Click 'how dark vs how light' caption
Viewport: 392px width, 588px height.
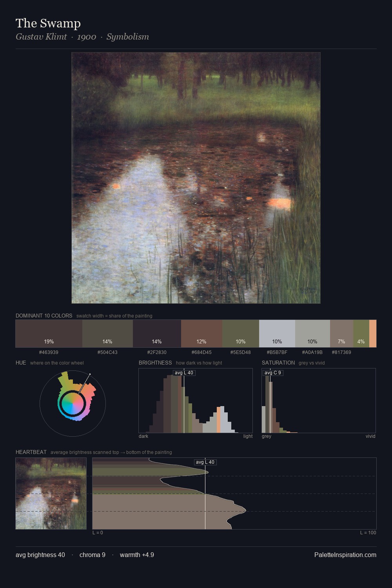[x=199, y=363]
